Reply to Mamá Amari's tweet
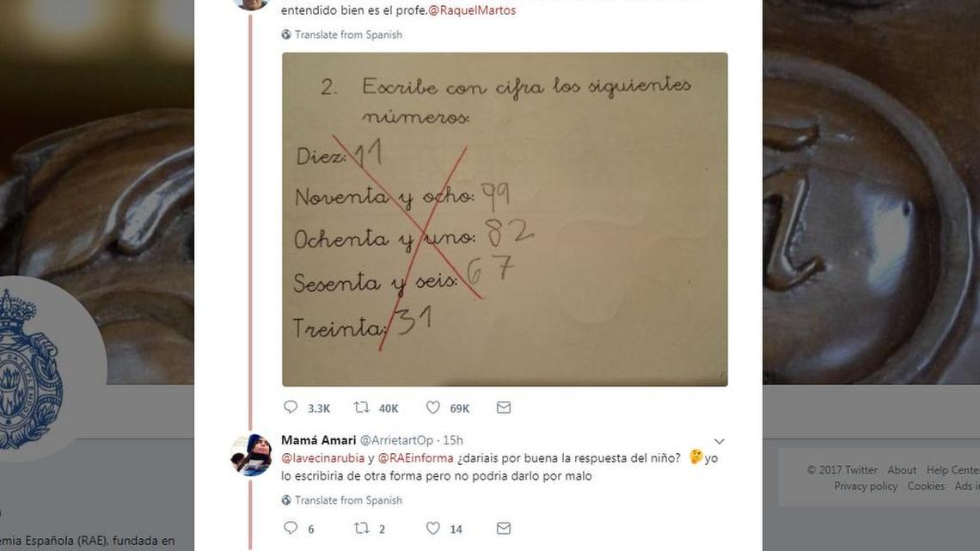980x551 pixels. [291, 529]
